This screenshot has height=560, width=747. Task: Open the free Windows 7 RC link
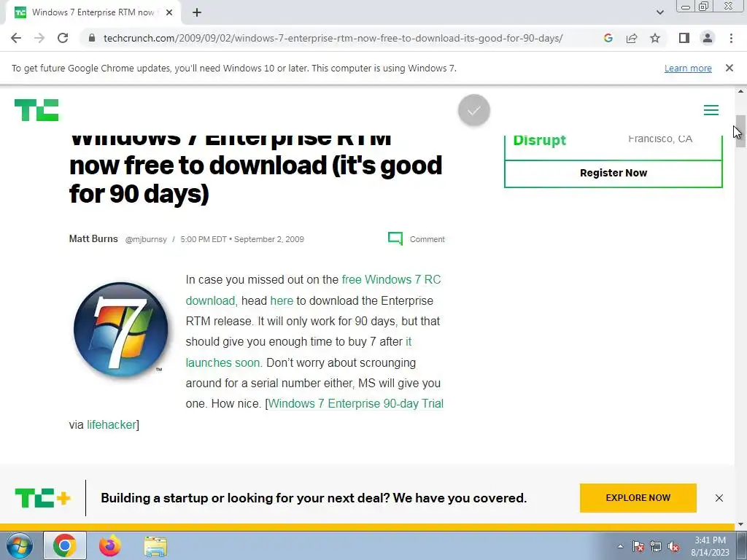tap(391, 279)
